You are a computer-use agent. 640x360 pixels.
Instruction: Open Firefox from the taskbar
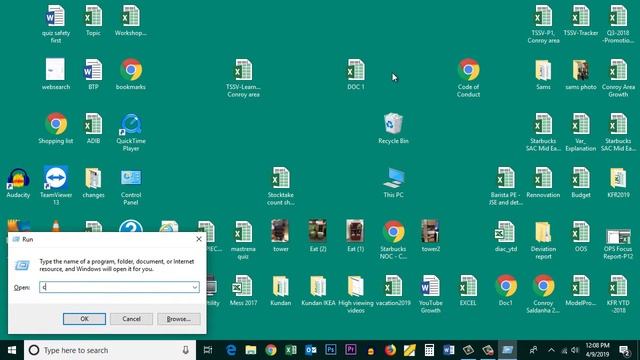(x=390, y=350)
